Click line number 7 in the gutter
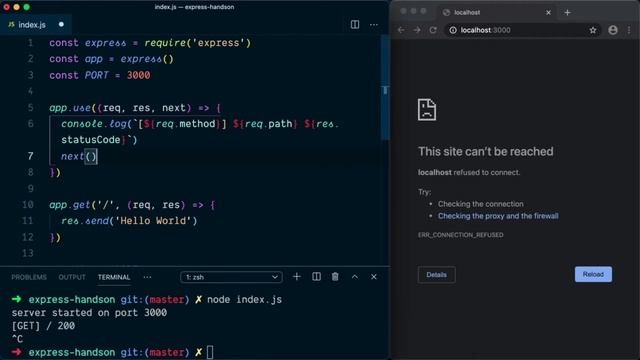 tap(30, 156)
